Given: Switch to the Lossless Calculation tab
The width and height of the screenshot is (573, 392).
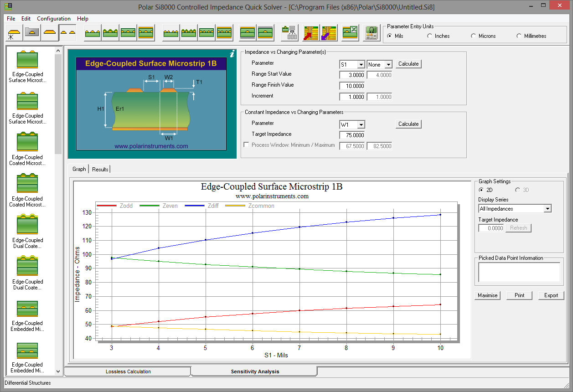Looking at the screenshot, I should (128, 371).
